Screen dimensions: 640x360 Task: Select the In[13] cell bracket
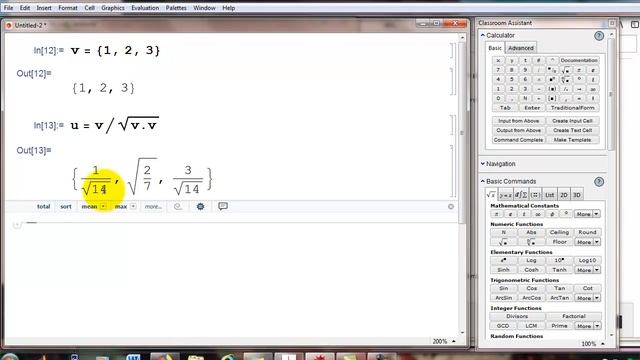pos(452,125)
